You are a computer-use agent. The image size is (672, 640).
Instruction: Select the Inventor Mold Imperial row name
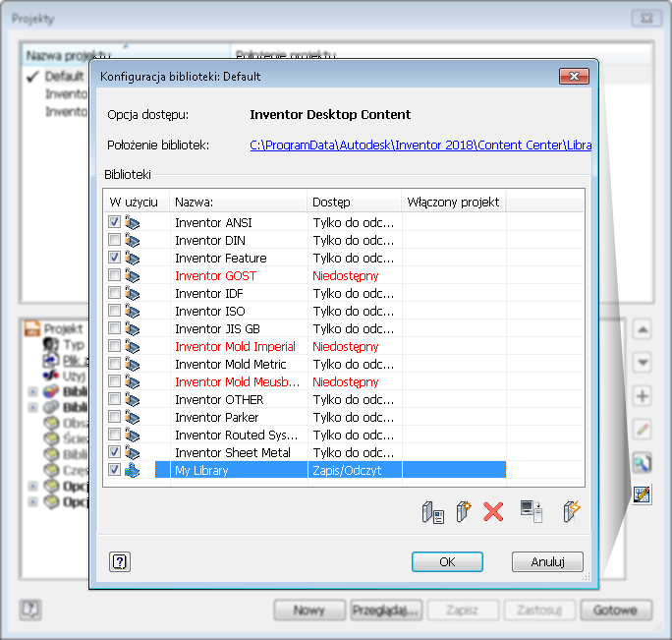pyautogui.click(x=235, y=347)
